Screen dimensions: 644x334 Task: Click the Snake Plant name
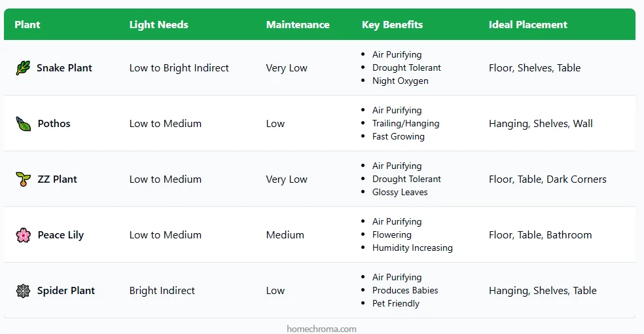[65, 68]
